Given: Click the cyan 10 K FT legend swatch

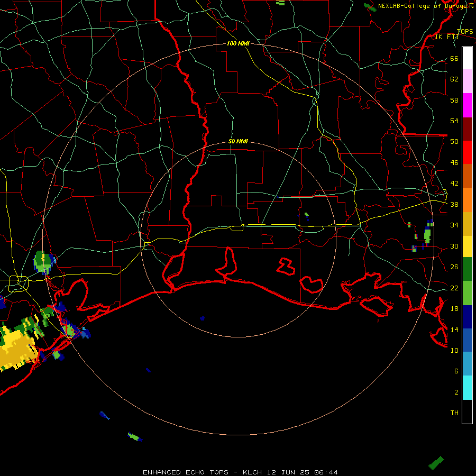Looking at the screenshot, I should pos(467,388).
